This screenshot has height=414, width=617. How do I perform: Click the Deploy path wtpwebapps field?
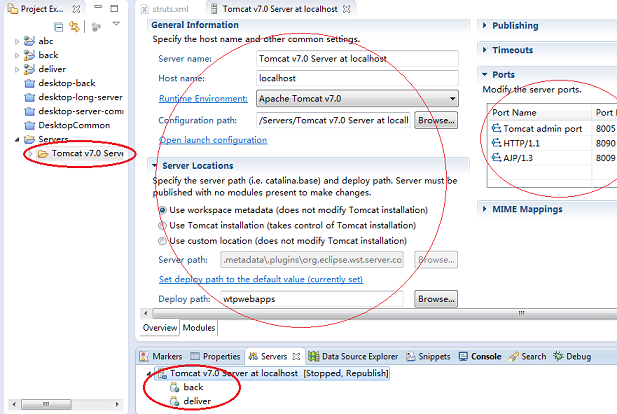pyautogui.click(x=312, y=299)
